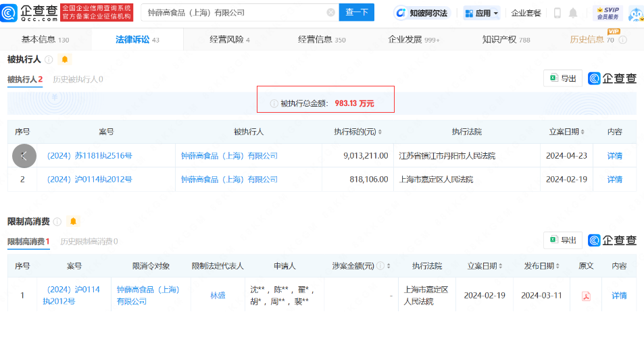Click info icon beside 历史信息 tab
644x345 pixels.
[622, 40]
